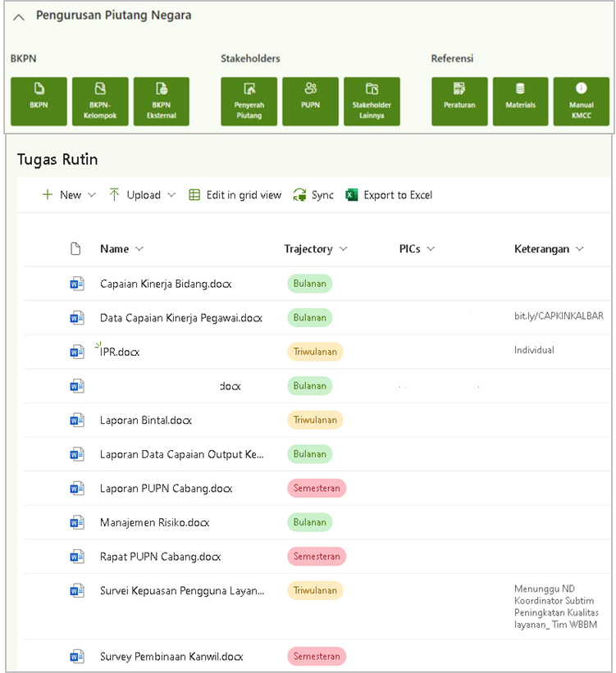Open the Upload dropdown menu
Image resolution: width=616 pixels, height=673 pixels.
coord(142,195)
